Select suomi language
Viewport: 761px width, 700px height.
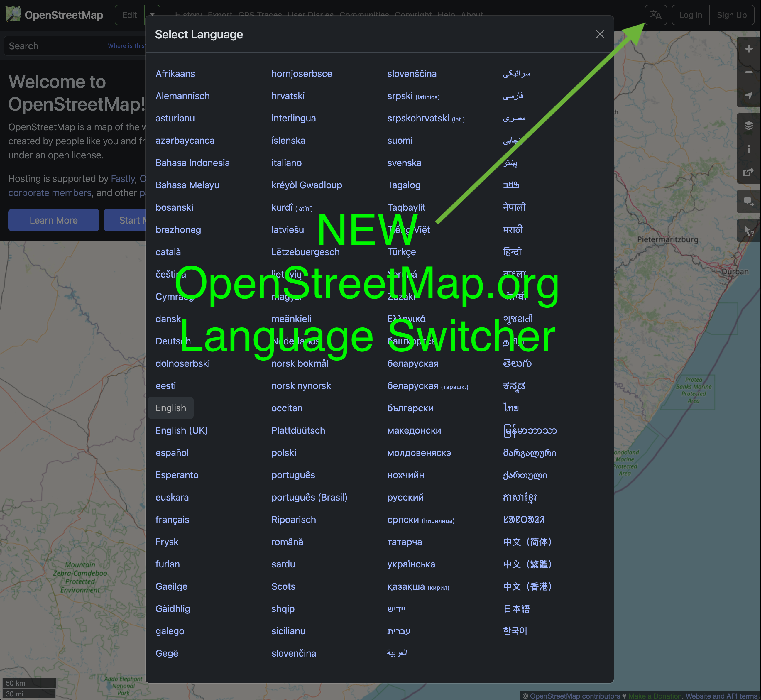click(x=400, y=141)
